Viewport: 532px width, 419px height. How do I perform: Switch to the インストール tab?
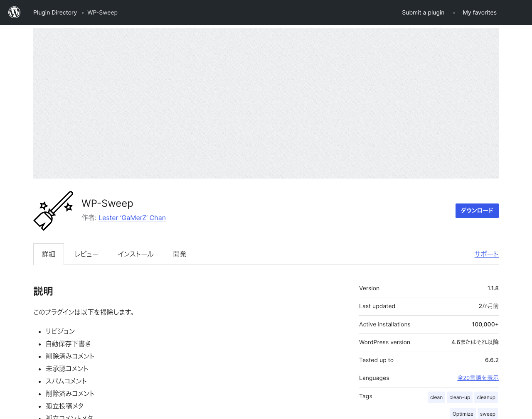coord(136,254)
